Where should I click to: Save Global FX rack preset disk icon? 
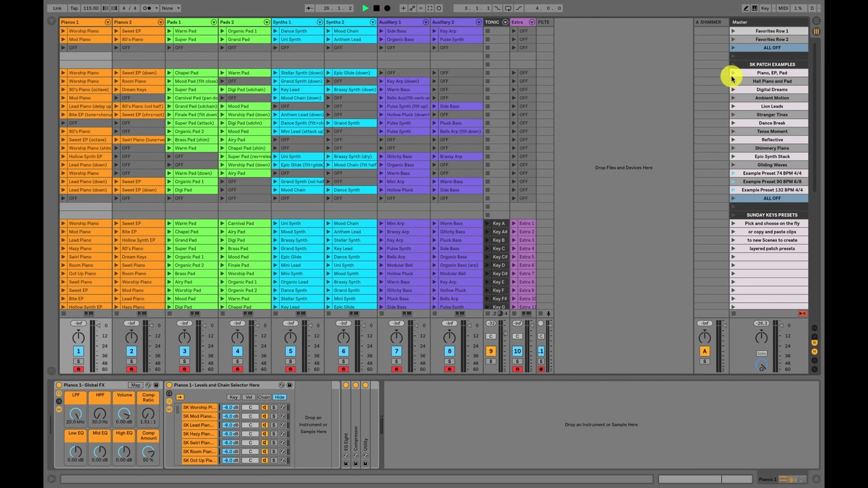[156, 385]
